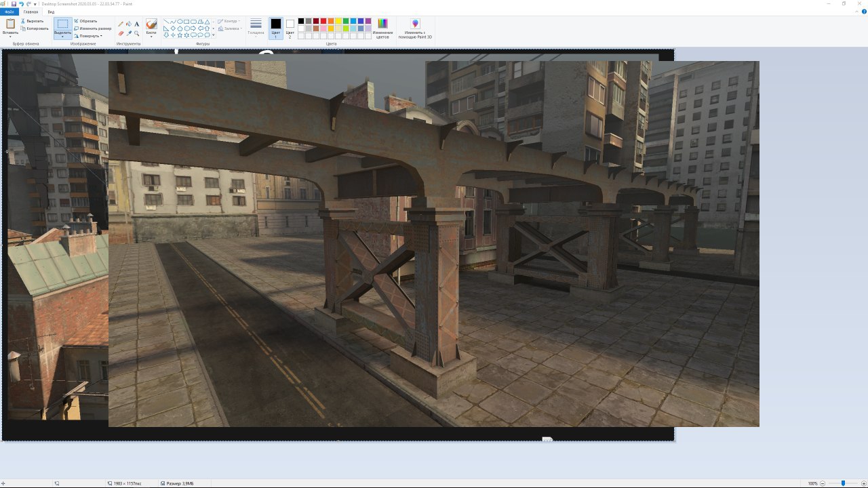
Task: Click the pasted screenshot on the canvas
Action: coord(434,244)
